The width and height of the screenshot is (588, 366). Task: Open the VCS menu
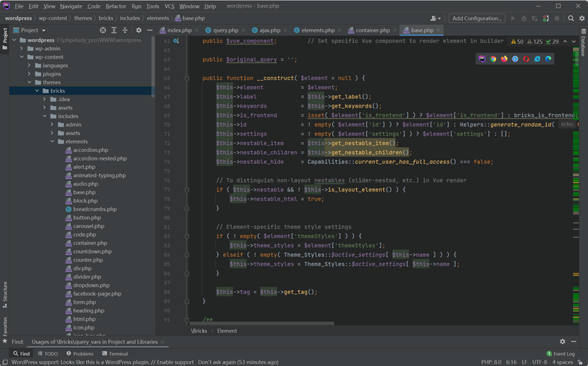(x=169, y=6)
